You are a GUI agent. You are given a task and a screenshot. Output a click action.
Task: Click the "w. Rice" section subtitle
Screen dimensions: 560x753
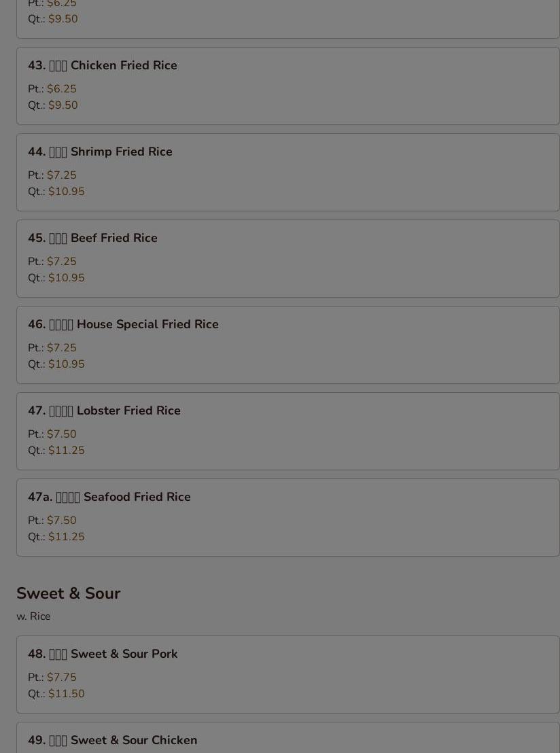point(33,616)
